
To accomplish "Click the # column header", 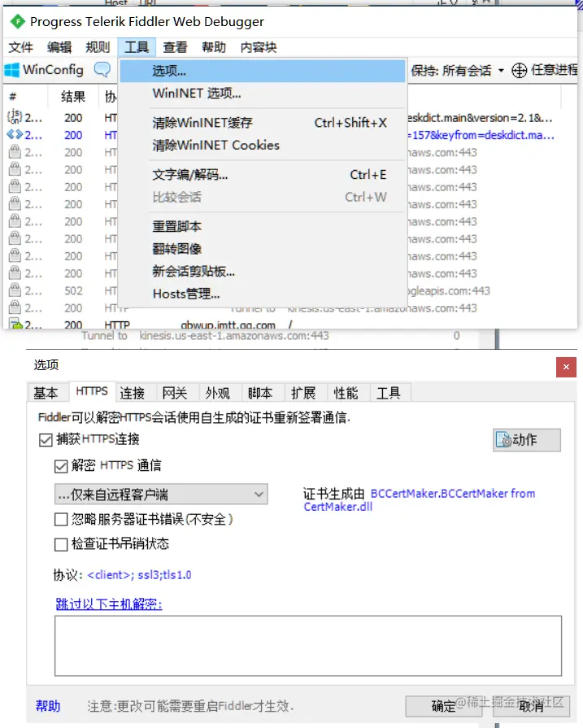I will 13,97.
